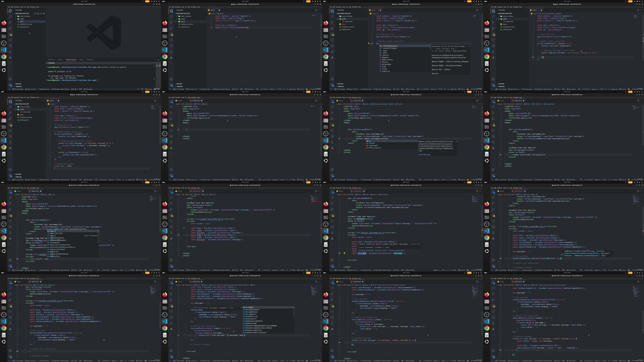This screenshot has width=644, height=362.
Task: Open OBS Studio from dock in 00:07 frame
Action: point(4,43)
